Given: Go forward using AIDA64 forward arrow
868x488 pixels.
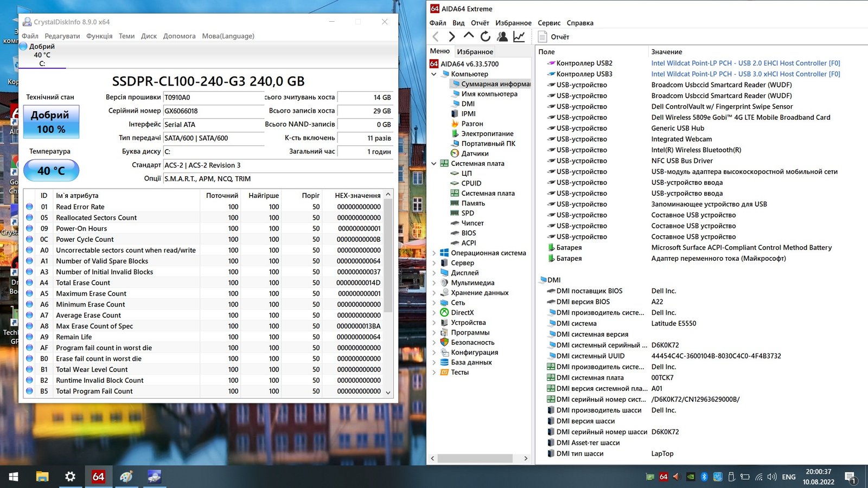Looking at the screenshot, I should pos(452,36).
